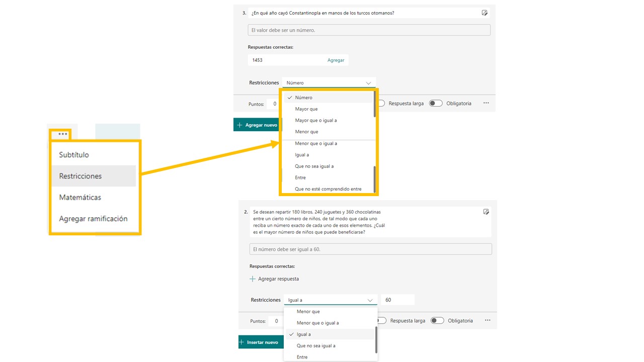Choose Número in question 3 restrictions list

click(x=328, y=98)
